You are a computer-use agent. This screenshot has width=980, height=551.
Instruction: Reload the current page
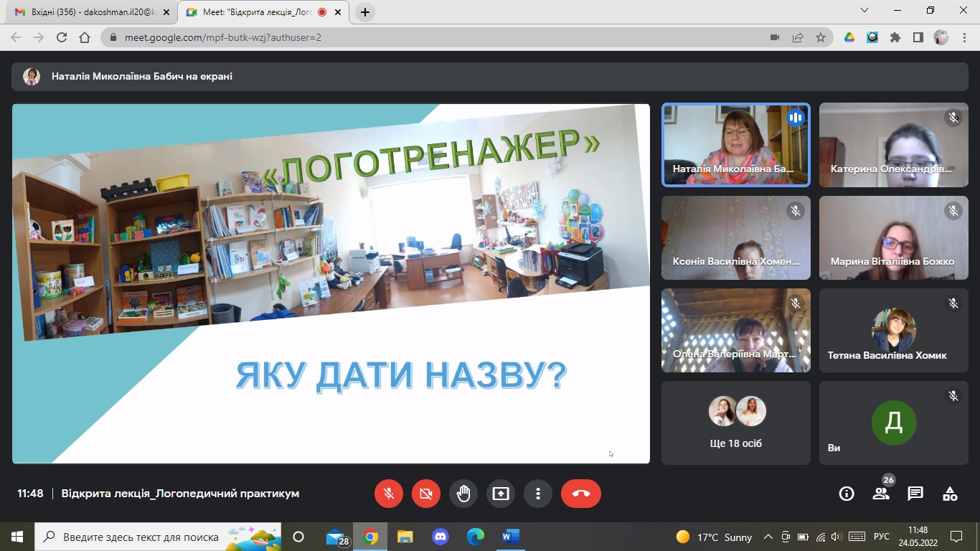click(x=62, y=37)
